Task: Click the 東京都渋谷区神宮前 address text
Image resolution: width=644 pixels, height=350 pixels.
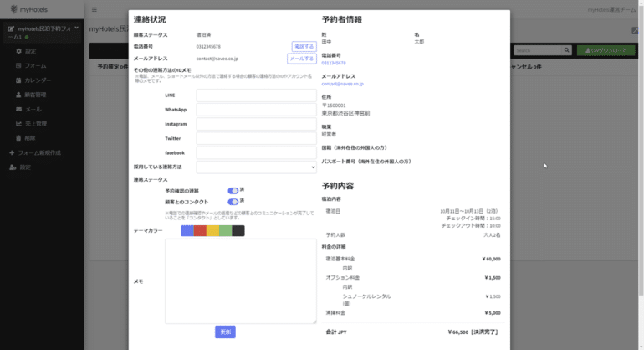Action: click(345, 113)
